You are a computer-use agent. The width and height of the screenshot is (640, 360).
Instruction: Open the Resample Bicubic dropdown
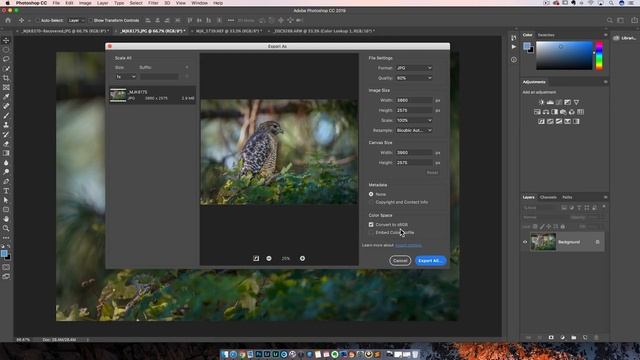click(414, 130)
